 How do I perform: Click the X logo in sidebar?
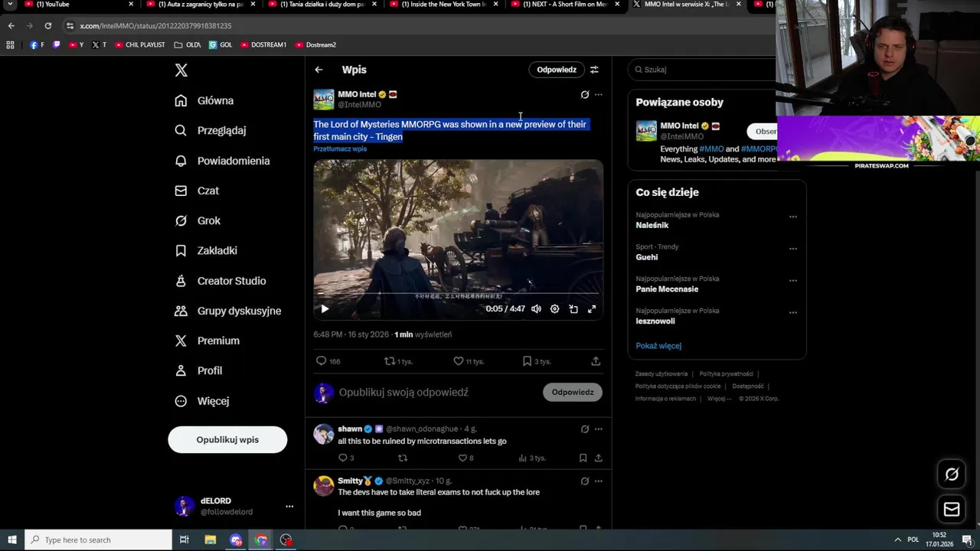pos(181,70)
